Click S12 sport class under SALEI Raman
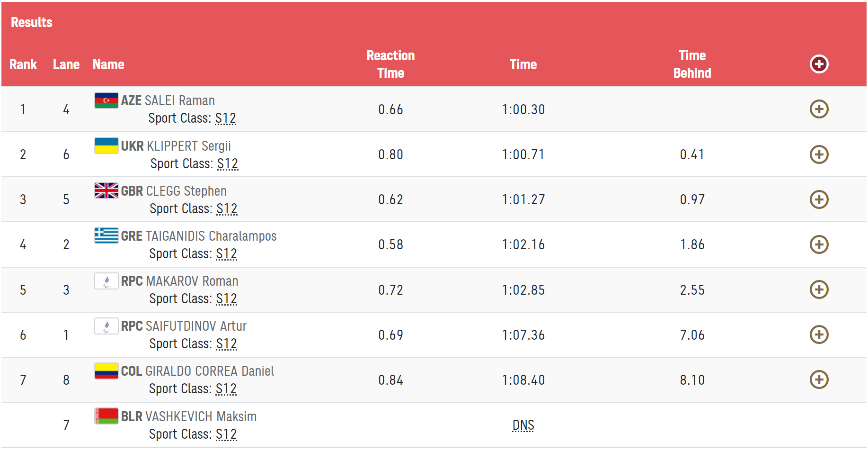This screenshot has width=868, height=452. point(225,118)
